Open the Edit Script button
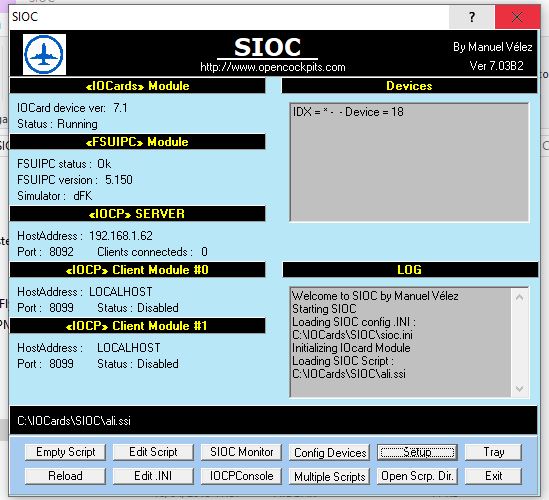The height and width of the screenshot is (500, 549). pyautogui.click(x=153, y=452)
